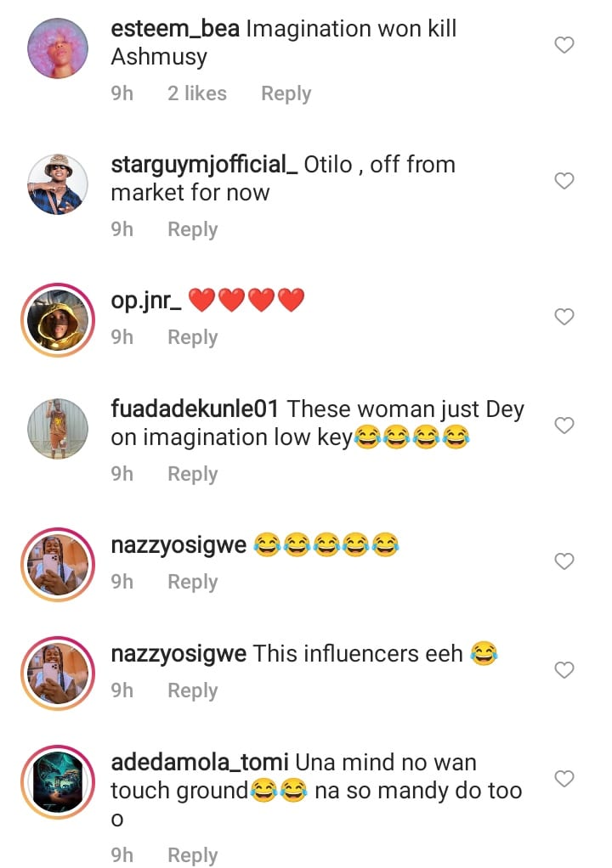View the 2 likes on esteem_bea's comment
This screenshot has width=612, height=868.
pyautogui.click(x=196, y=93)
